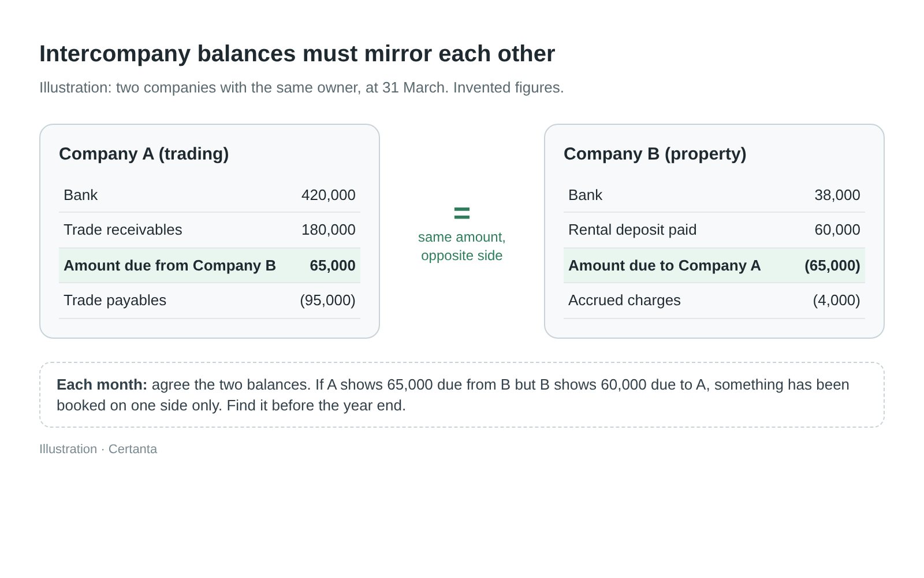Click the "same amount, opposite side" caption

[x=462, y=246]
